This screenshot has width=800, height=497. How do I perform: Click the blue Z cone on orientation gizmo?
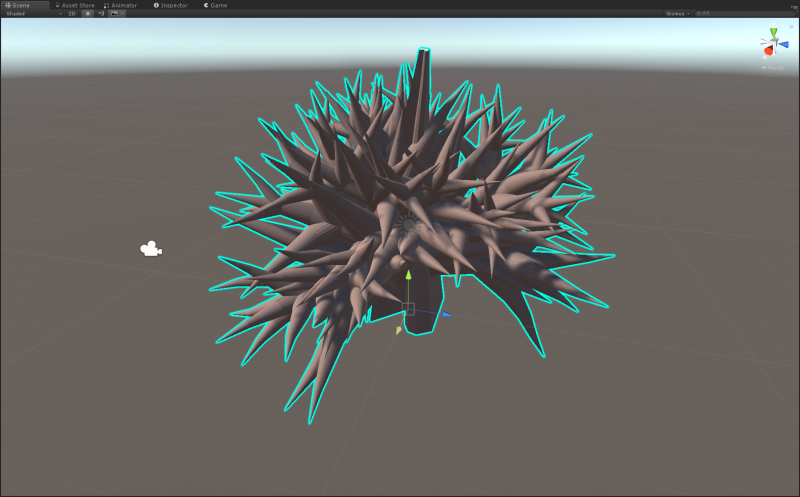[783, 43]
